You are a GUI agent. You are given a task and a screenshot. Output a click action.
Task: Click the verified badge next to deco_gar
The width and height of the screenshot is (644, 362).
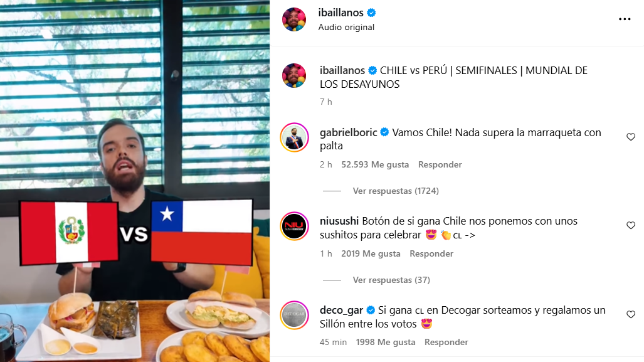(371, 310)
